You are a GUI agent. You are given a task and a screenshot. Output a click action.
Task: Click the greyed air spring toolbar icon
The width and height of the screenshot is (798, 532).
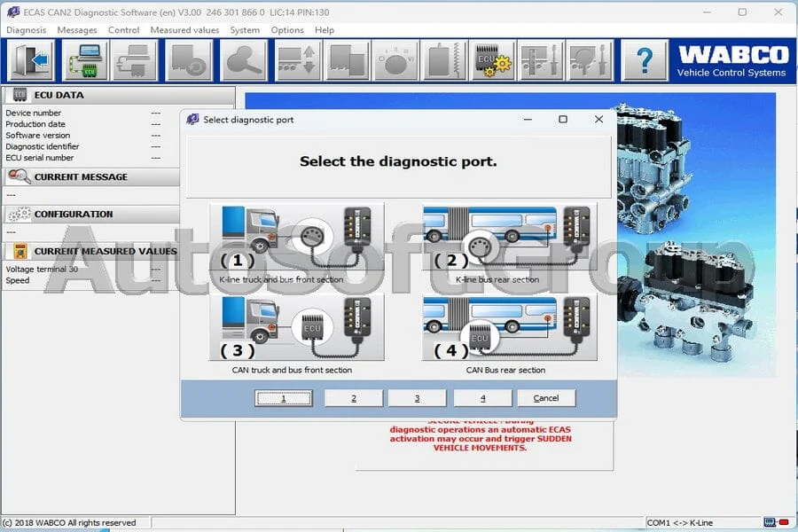(x=443, y=60)
